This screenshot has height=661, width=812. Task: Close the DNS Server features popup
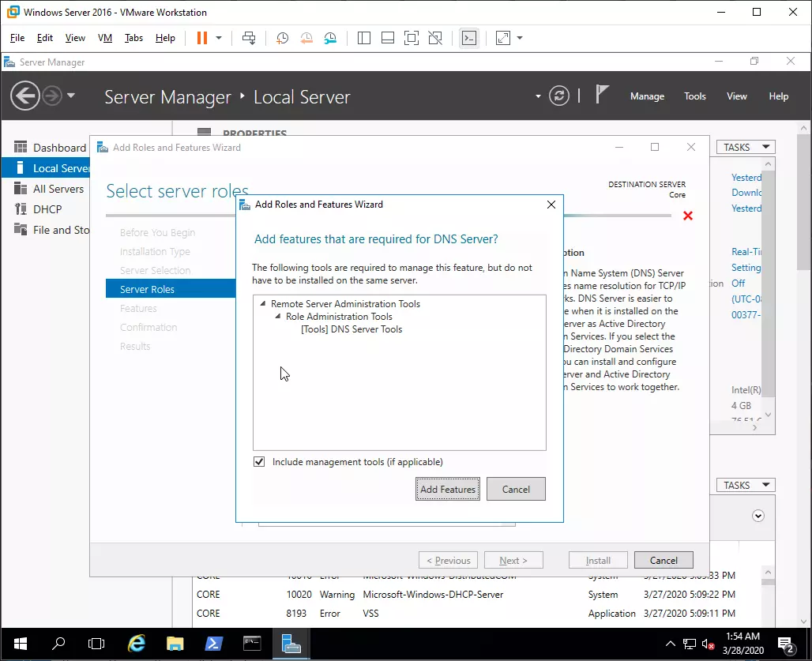click(551, 205)
